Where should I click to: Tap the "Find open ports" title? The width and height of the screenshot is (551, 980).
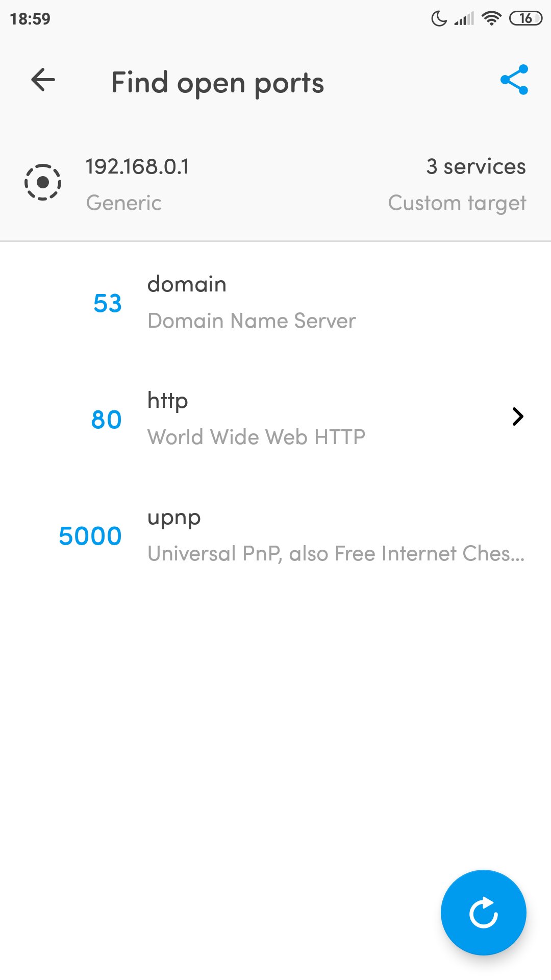217,83
